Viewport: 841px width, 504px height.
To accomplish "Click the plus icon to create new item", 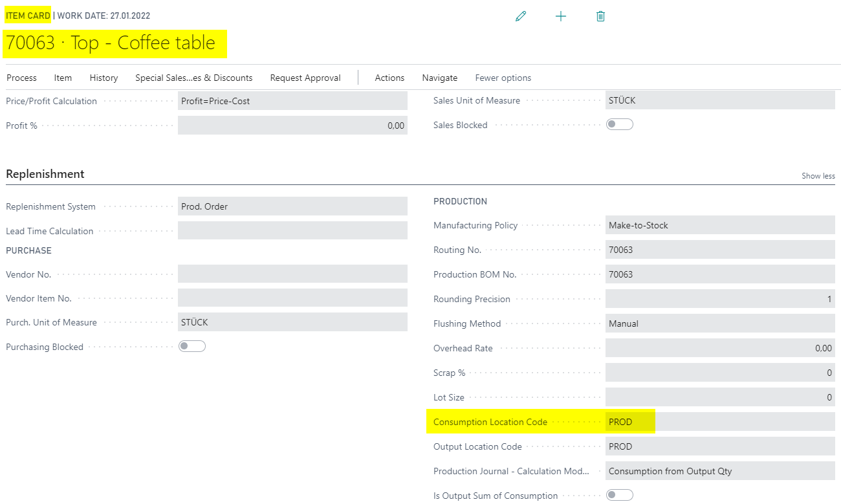I will [x=561, y=16].
